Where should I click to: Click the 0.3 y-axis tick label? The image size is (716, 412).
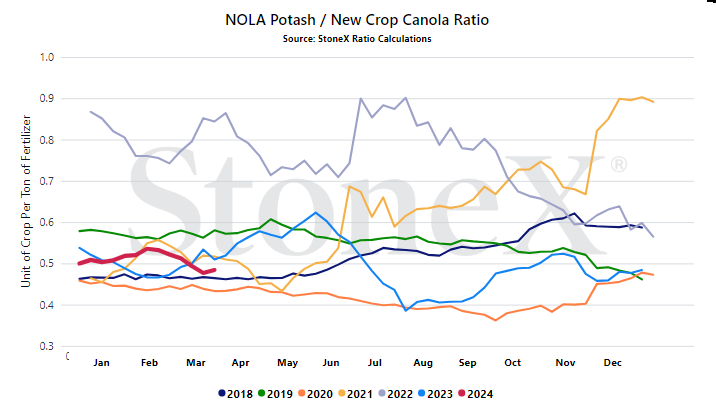(x=47, y=346)
